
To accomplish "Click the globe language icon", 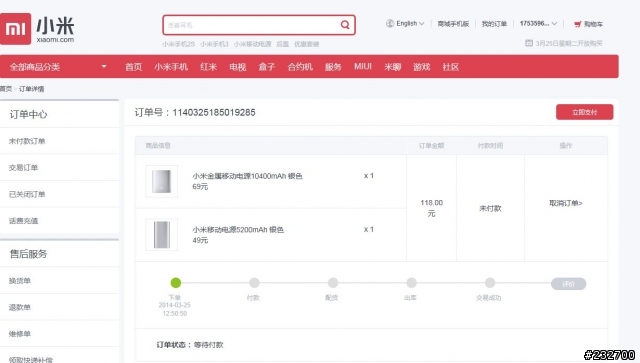I will 390,23.
